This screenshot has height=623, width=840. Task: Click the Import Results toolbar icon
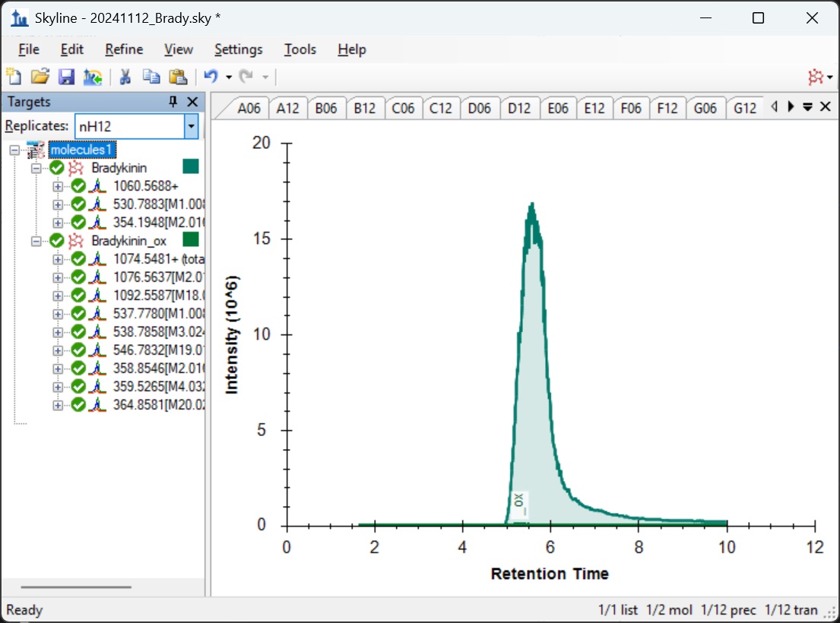tap(93, 77)
